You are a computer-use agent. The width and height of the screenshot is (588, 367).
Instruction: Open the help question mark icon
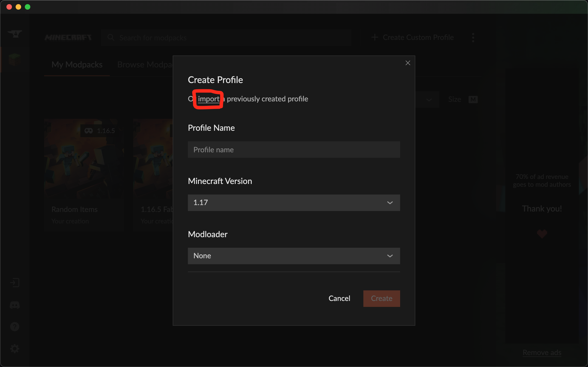[15, 326]
